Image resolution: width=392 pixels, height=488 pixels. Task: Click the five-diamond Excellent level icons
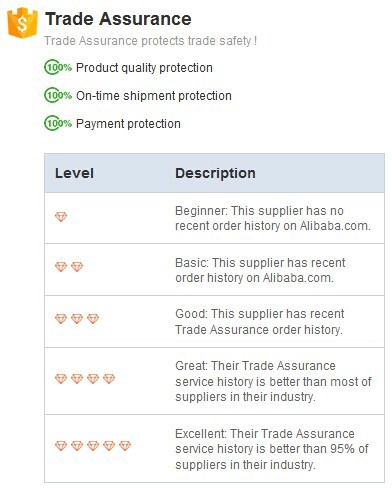(x=93, y=446)
